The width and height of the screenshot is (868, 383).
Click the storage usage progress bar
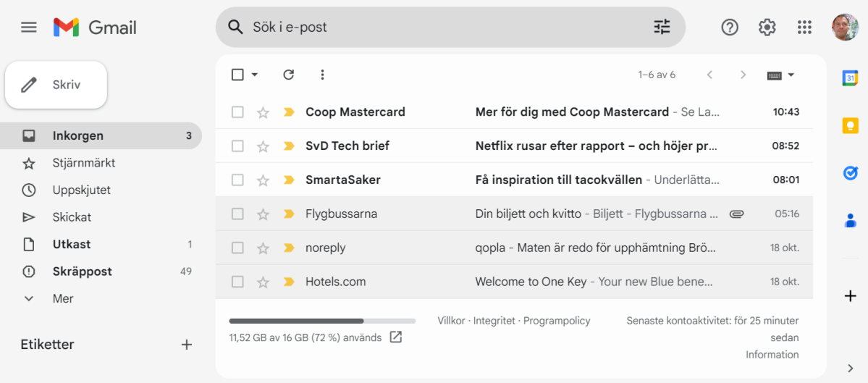click(322, 321)
